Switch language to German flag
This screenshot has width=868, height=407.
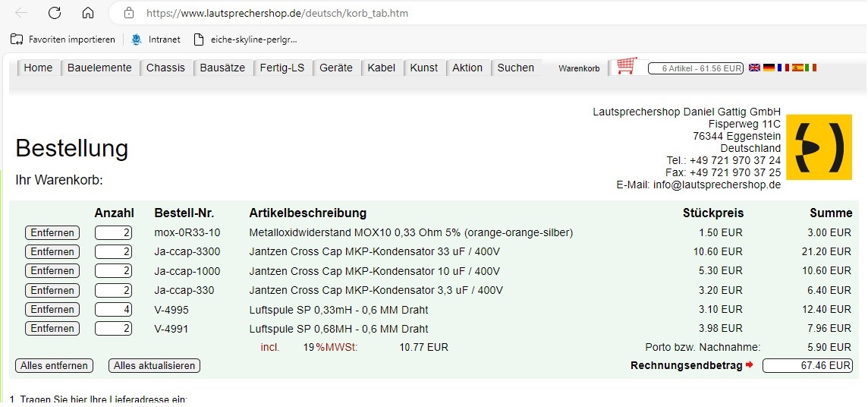[x=769, y=68]
